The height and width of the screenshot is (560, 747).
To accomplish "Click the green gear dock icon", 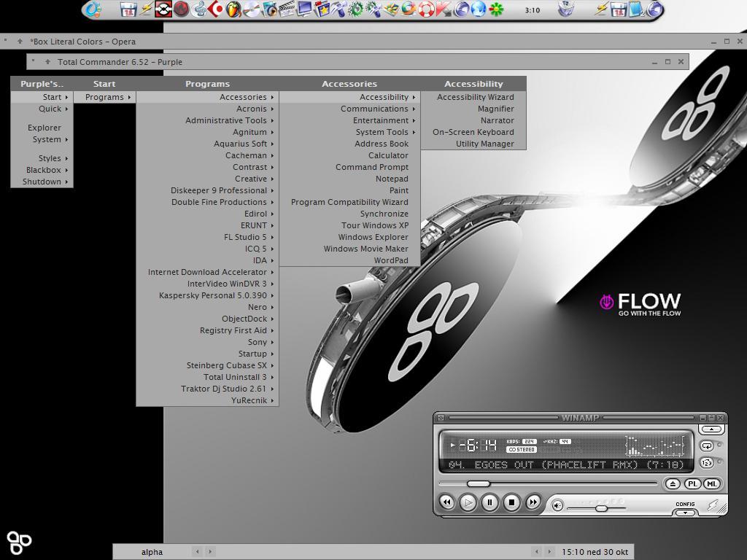I will point(356,9).
